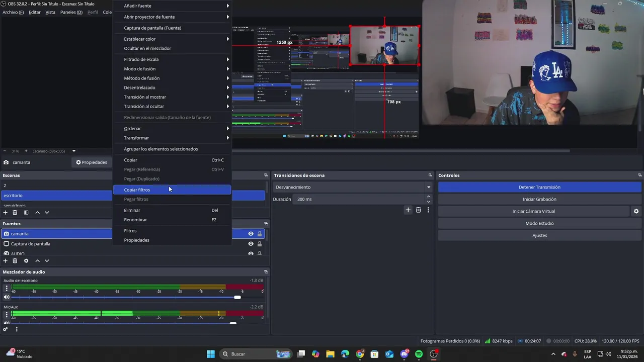644x362 pixels.
Task: Add a scene transition with plus icon
Action: (408, 210)
